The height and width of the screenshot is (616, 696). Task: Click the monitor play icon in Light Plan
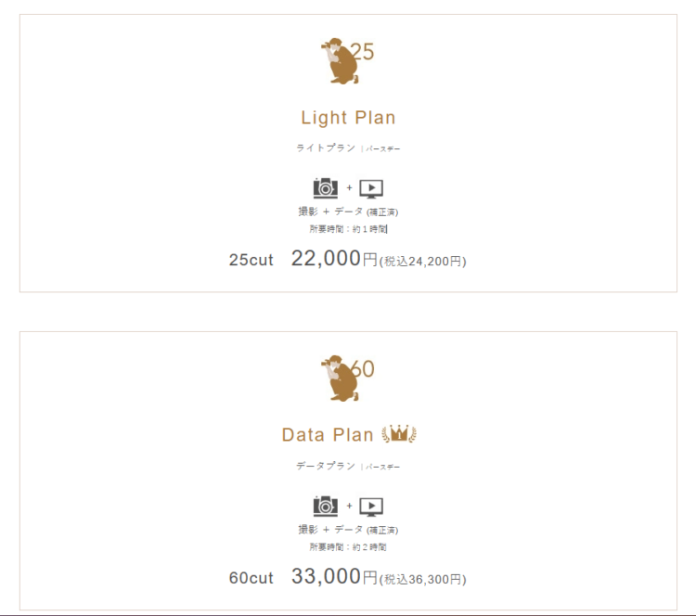point(371,188)
